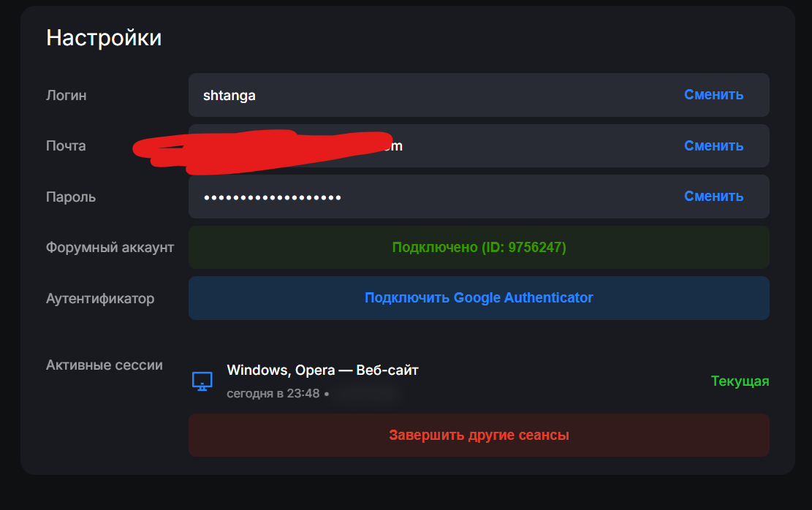812x510 pixels.
Task: Click the Настройки page heading
Action: tap(104, 38)
